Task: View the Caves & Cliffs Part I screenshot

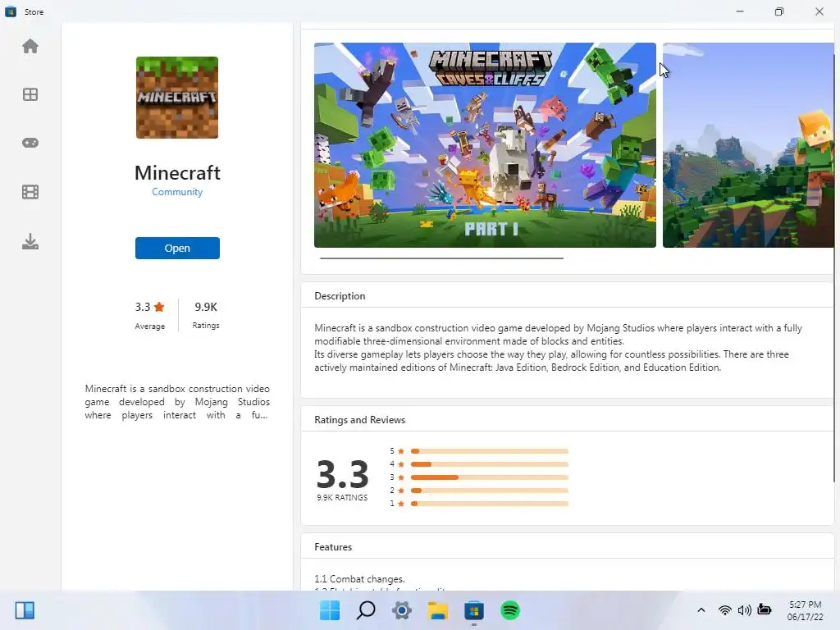Action: pos(485,145)
